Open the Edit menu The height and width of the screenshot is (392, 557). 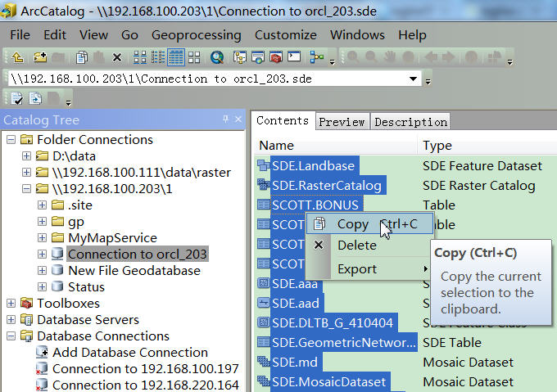tap(55, 34)
